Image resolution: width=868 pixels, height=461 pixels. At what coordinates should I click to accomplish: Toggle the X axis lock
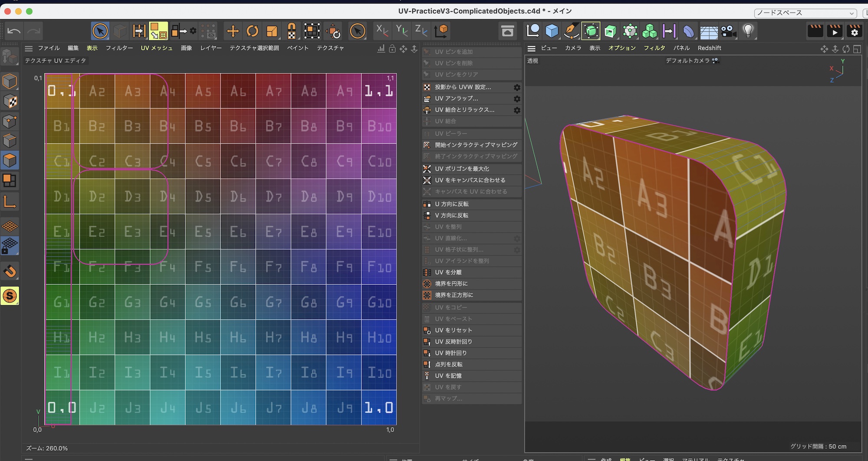(382, 30)
